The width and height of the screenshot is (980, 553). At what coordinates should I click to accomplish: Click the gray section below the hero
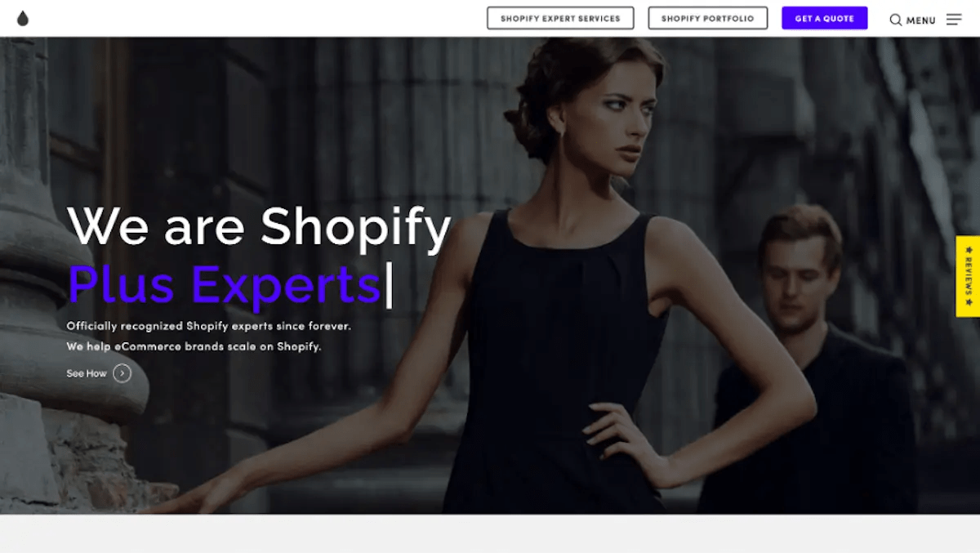(x=490, y=533)
